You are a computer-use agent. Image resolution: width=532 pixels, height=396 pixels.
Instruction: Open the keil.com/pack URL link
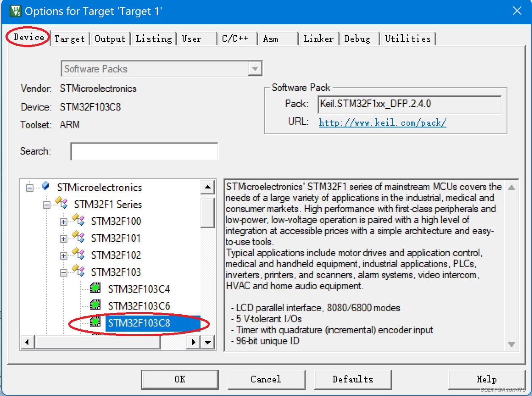coord(382,123)
